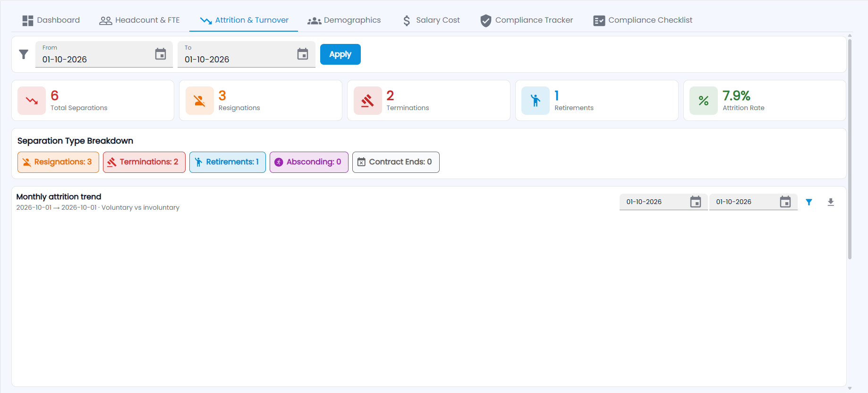This screenshot has width=868, height=393.
Task: Open chart start date calendar picker
Action: click(x=696, y=202)
